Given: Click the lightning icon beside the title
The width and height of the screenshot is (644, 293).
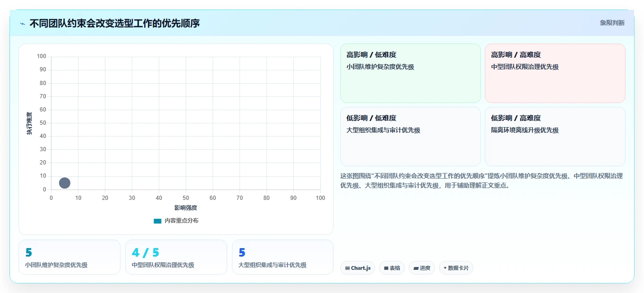Looking at the screenshot, I should [x=22, y=23].
